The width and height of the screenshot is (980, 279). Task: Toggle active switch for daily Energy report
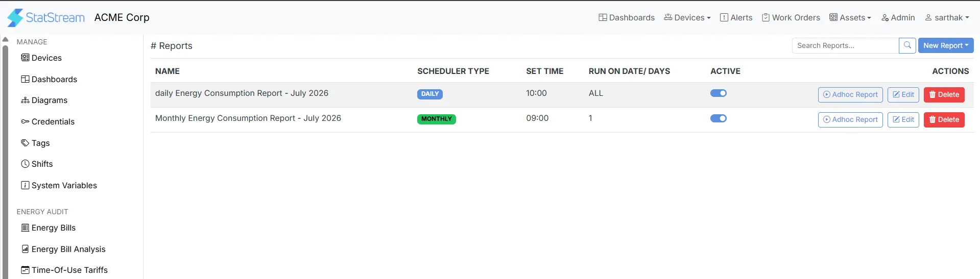(x=718, y=93)
